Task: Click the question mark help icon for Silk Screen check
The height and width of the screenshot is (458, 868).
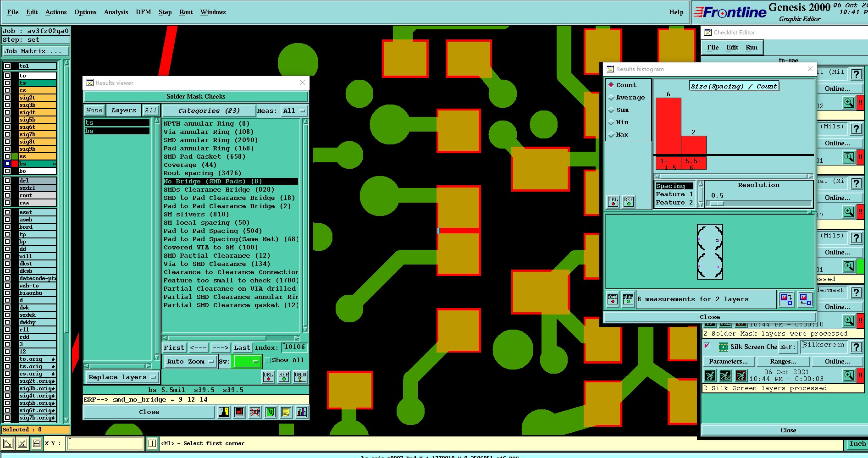Action: [856, 347]
